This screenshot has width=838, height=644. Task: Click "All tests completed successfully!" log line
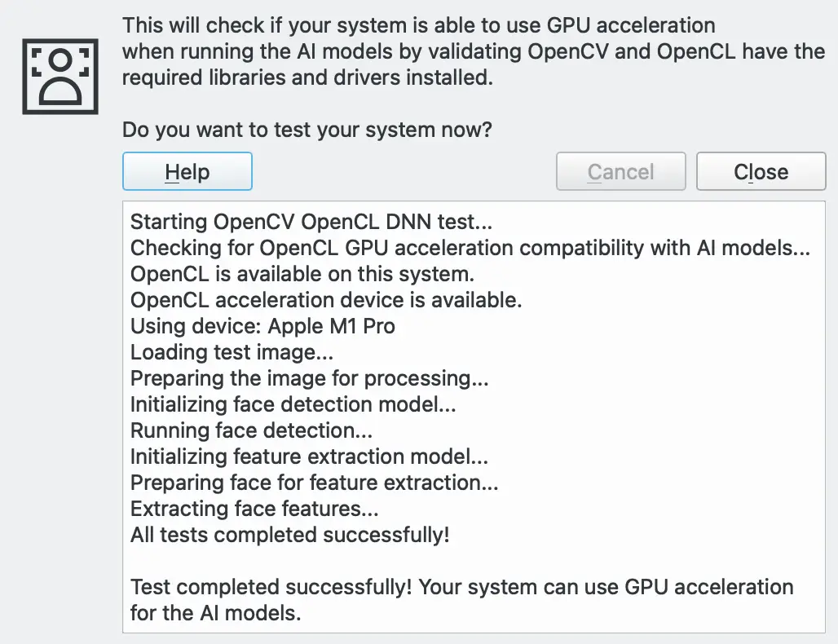coord(290,535)
